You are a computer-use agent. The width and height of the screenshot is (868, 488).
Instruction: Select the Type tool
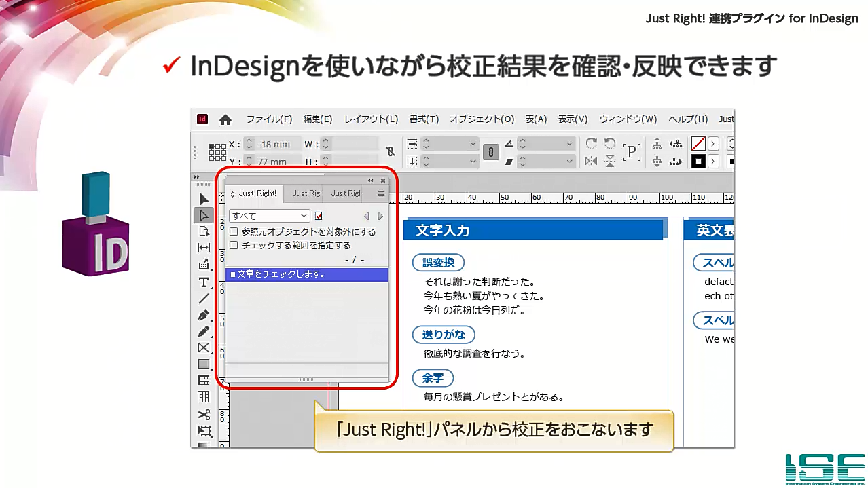tap(204, 282)
